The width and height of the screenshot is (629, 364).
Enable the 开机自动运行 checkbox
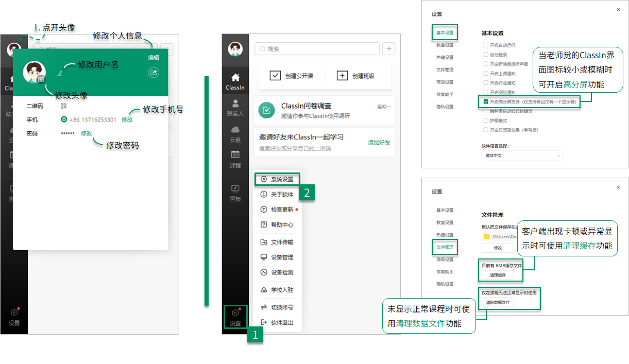click(486, 45)
